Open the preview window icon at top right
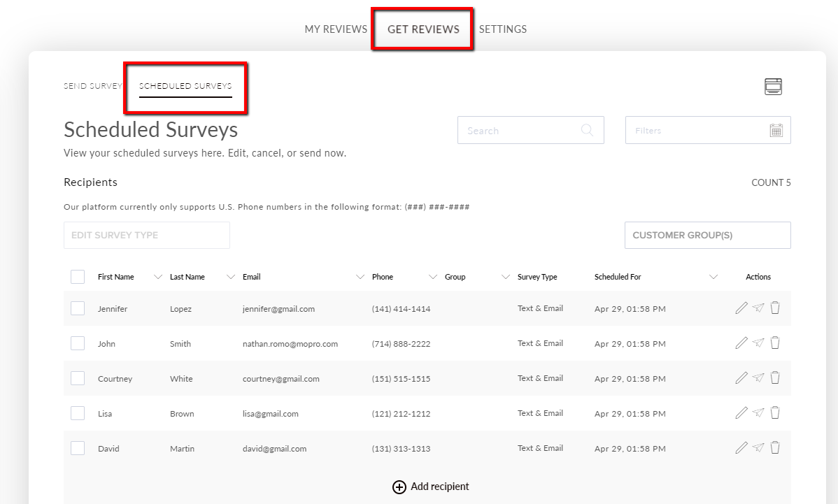The height and width of the screenshot is (504, 838). 773,87
